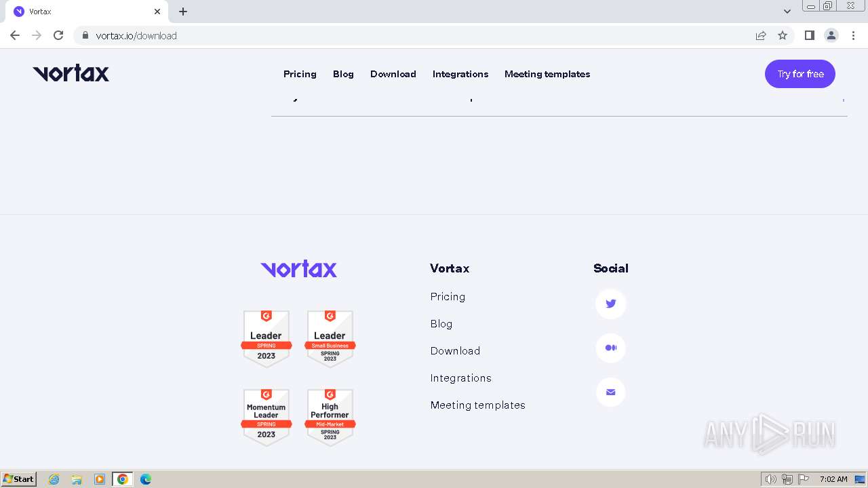The height and width of the screenshot is (488, 868).
Task: Open the email contact icon
Action: click(x=610, y=392)
